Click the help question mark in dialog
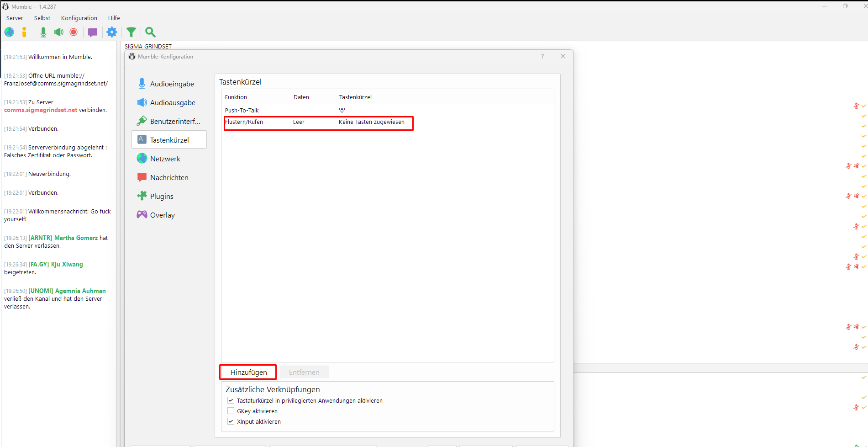868x447 pixels. 542,56
